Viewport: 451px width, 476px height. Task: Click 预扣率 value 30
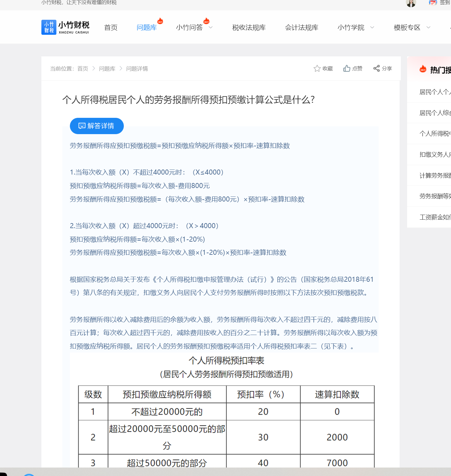click(x=263, y=437)
